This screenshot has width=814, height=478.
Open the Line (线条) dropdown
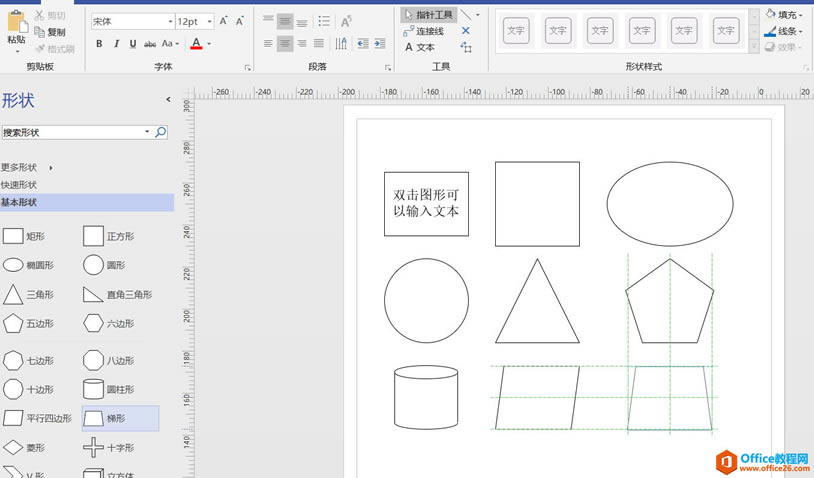783,31
